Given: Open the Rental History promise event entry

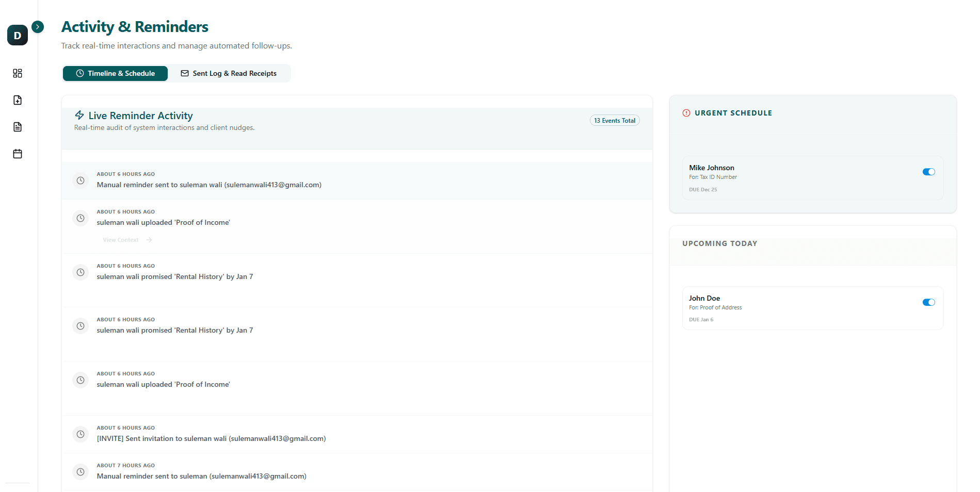Looking at the screenshot, I should pos(174,276).
